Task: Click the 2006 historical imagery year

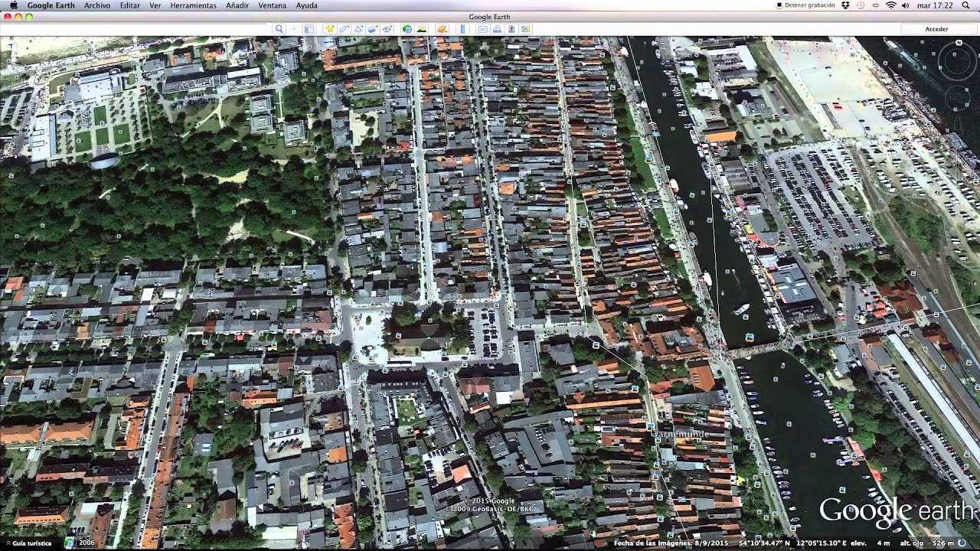Action: tap(87, 543)
